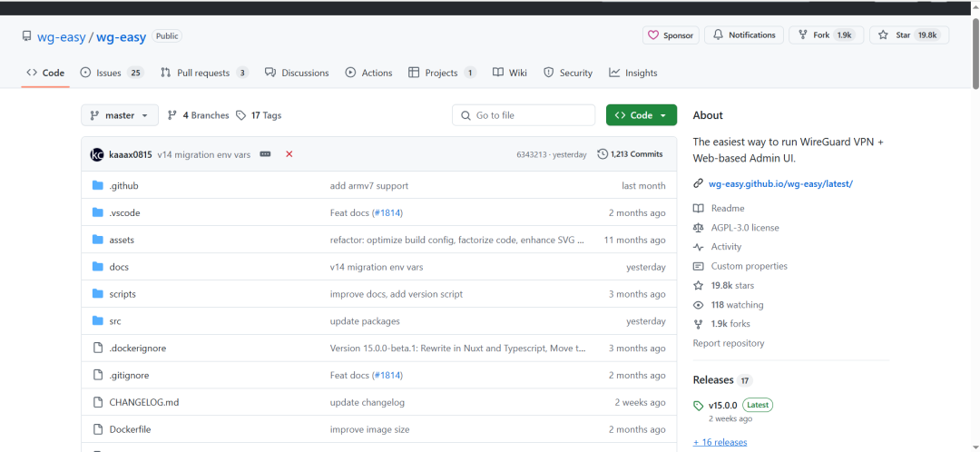Screen dimensions: 980x452
Task: Open the 1,213 Commits history
Action: point(631,154)
